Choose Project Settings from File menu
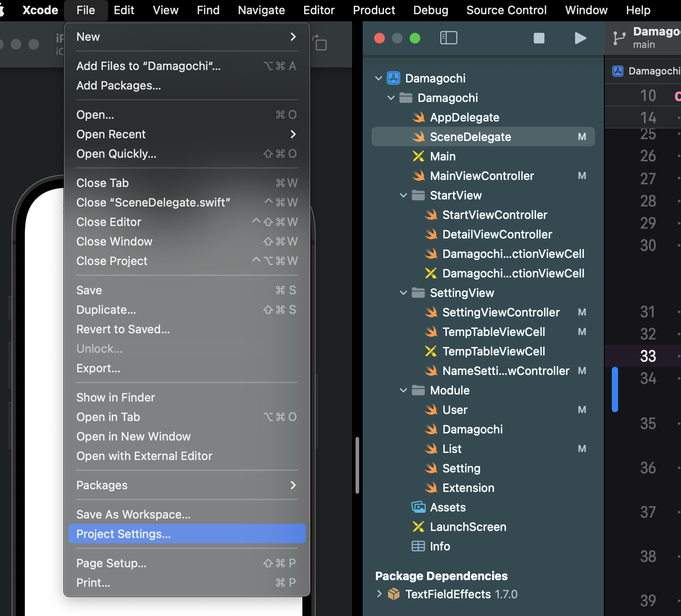The height and width of the screenshot is (616, 681). (187, 534)
